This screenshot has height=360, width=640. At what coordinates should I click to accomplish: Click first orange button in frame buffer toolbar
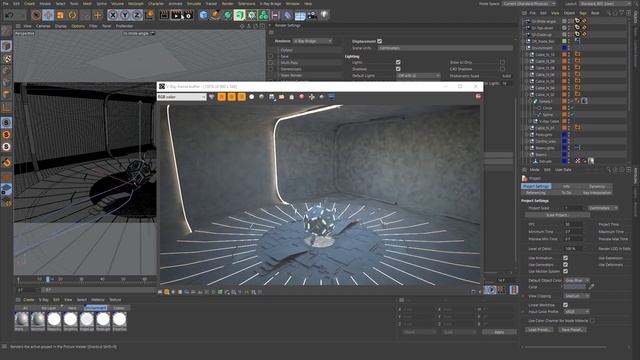click(222, 97)
